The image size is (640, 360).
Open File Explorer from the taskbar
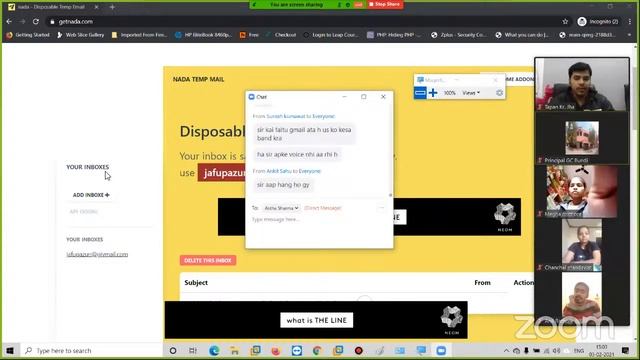234,351
